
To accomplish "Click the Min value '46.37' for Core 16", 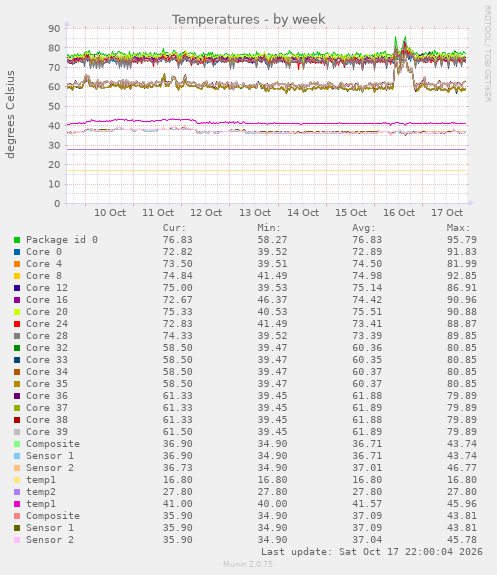I will [x=273, y=300].
